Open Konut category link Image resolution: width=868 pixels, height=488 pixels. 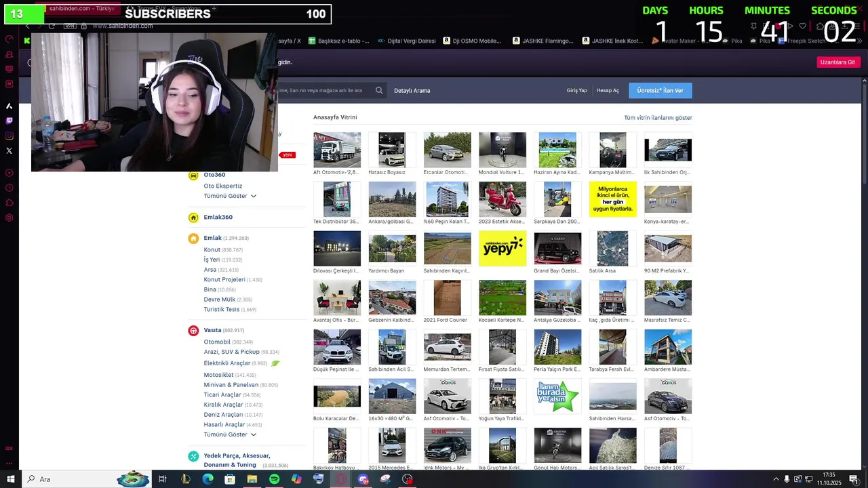click(x=212, y=250)
